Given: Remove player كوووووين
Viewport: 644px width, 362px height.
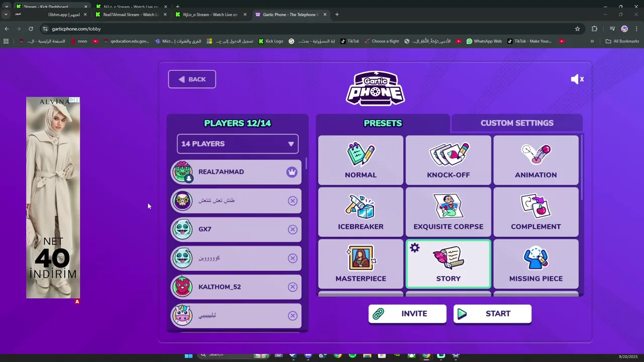Looking at the screenshot, I should point(292,258).
